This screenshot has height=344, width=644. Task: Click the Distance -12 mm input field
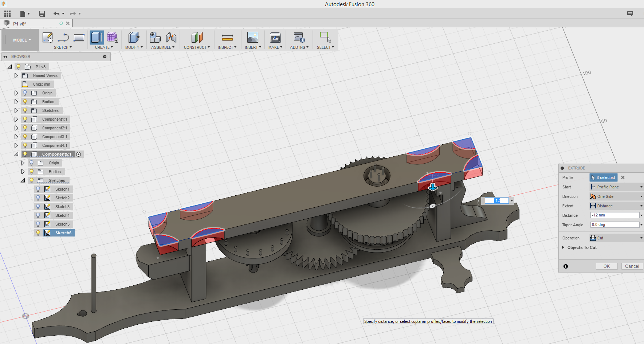point(614,215)
